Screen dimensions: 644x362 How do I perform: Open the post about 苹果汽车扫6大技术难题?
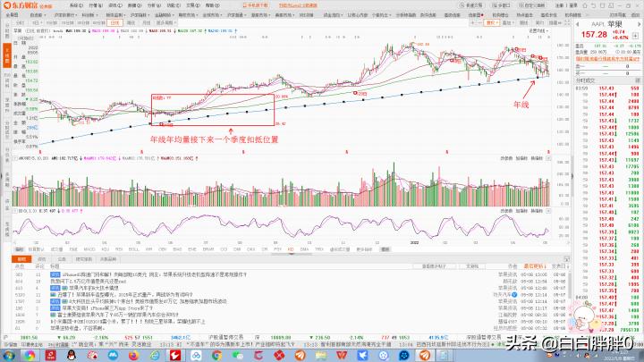94,288
